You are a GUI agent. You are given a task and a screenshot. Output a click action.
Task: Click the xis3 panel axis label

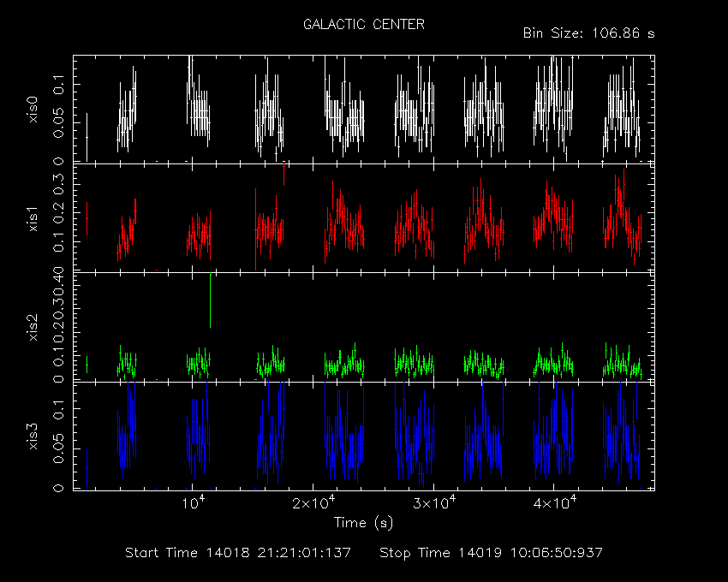click(33, 436)
